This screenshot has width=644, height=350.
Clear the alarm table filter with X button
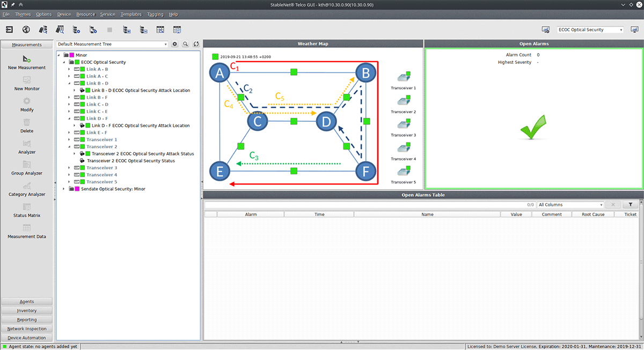(613, 205)
